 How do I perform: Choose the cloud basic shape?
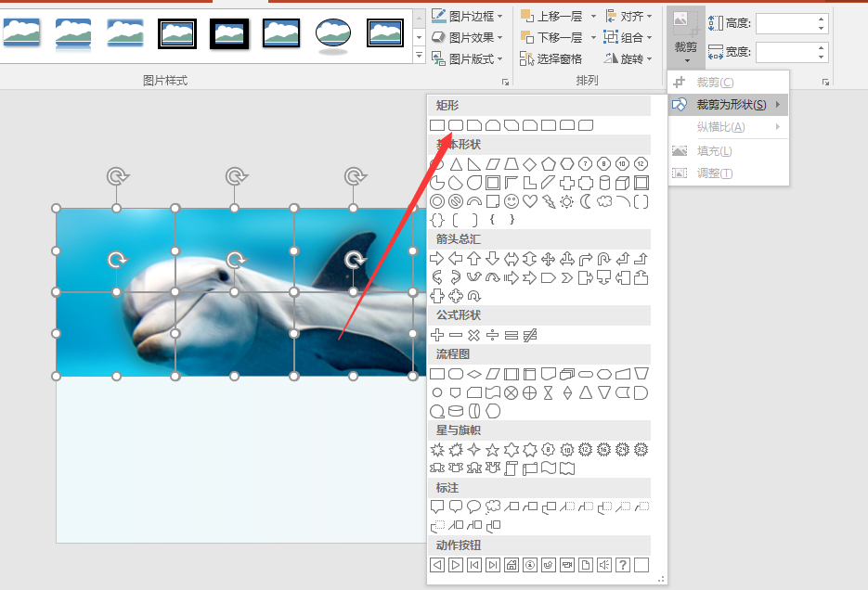604,201
